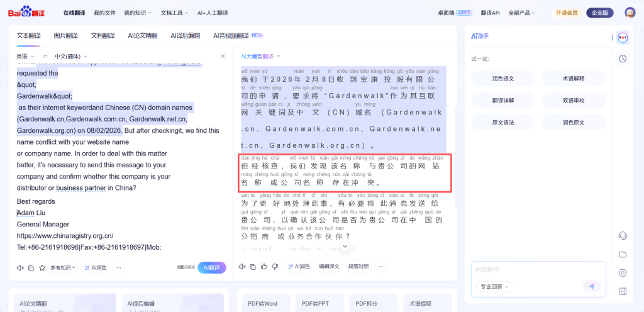Open translation history clock icon
The image size is (644, 312).
(623, 58)
